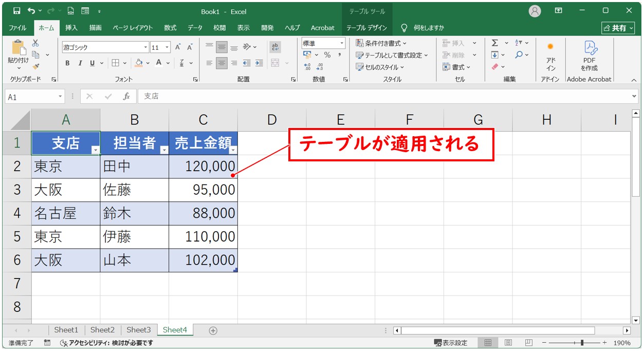
Task: Click the AutoSum sigma icon
Action: click(495, 43)
